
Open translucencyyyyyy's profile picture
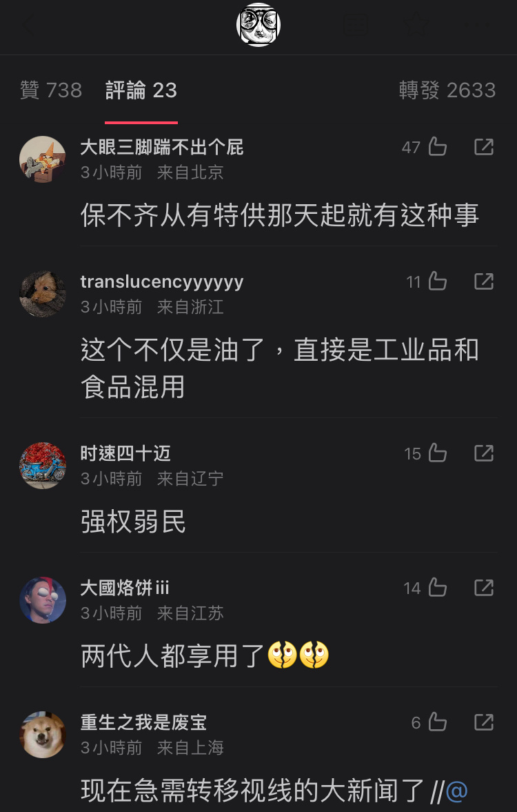(x=43, y=294)
